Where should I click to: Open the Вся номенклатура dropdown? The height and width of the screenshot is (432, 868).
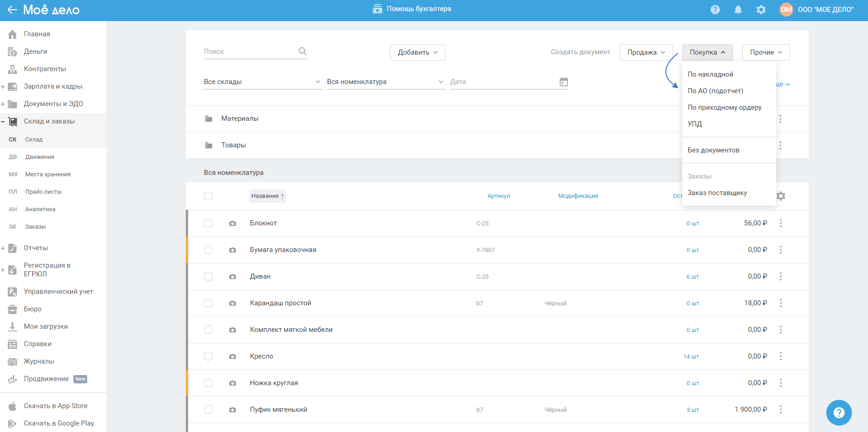point(385,82)
